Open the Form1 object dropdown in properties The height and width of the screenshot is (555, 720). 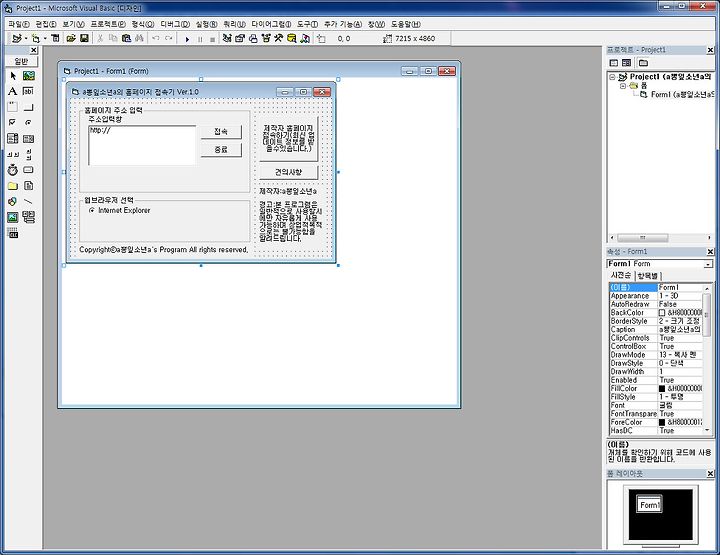click(708, 264)
